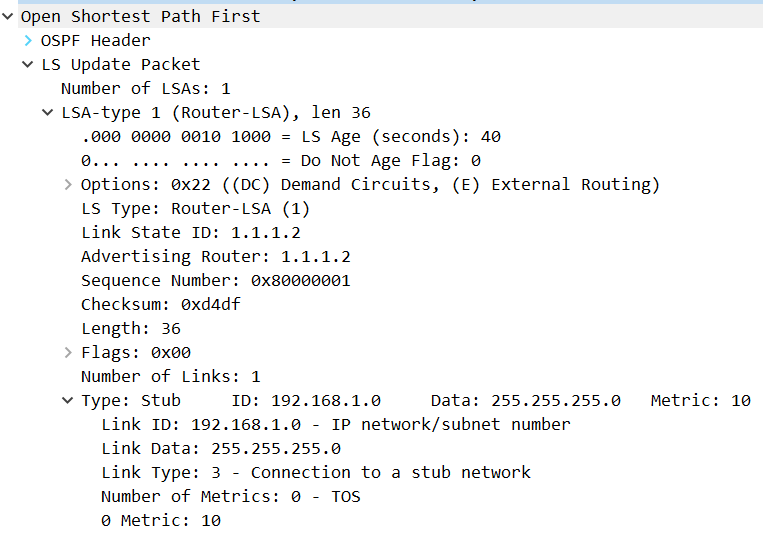Collapse the Open Shortest Path First tree
The height and width of the screenshot is (534, 763).
pos(7,17)
